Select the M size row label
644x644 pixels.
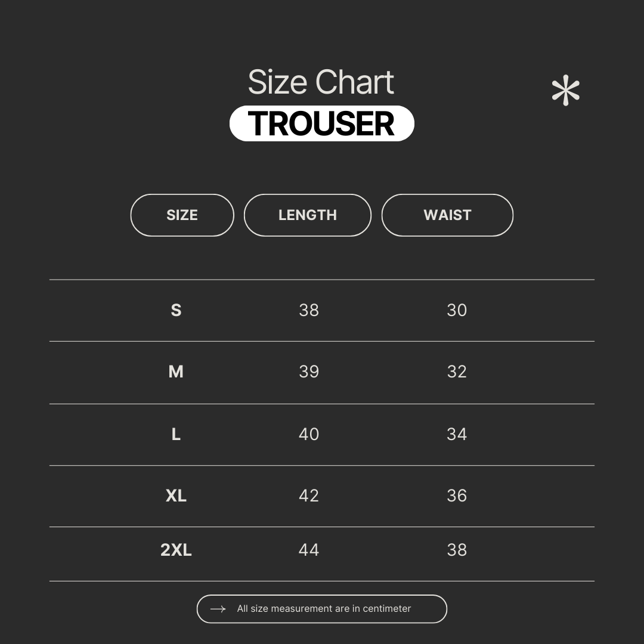click(176, 372)
